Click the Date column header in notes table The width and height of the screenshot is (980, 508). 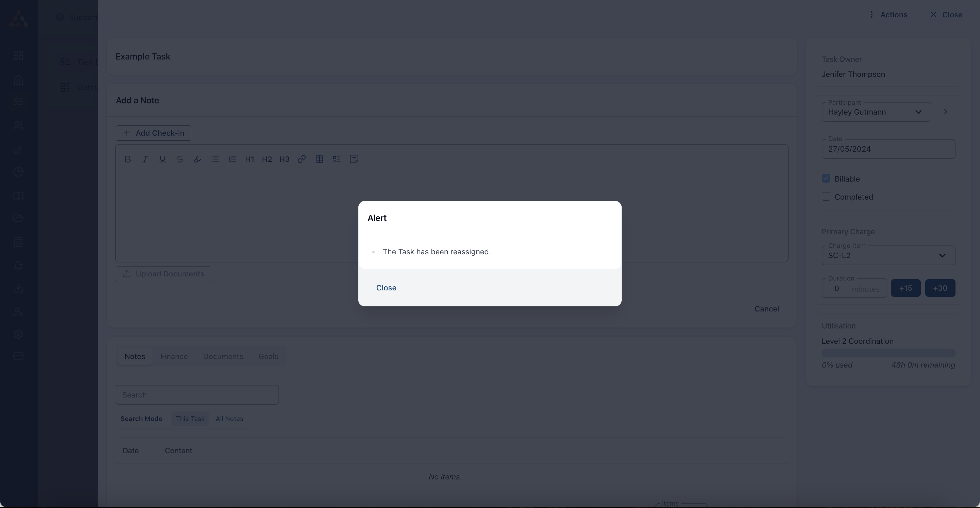pyautogui.click(x=130, y=451)
